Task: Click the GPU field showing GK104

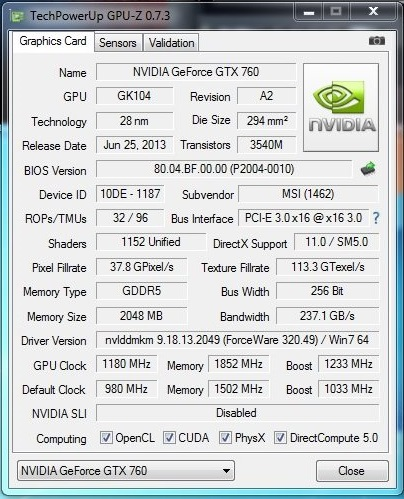Action: point(134,96)
